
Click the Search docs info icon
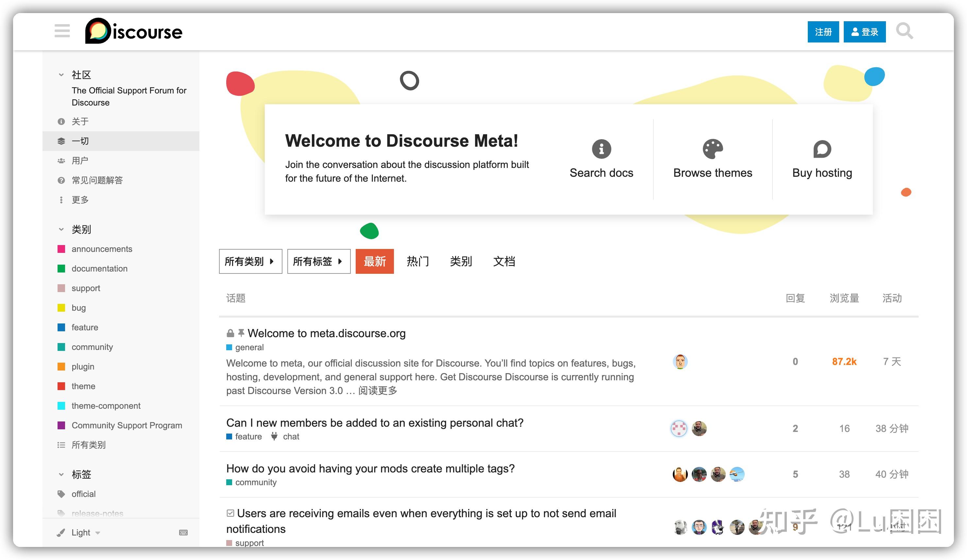[x=601, y=150]
